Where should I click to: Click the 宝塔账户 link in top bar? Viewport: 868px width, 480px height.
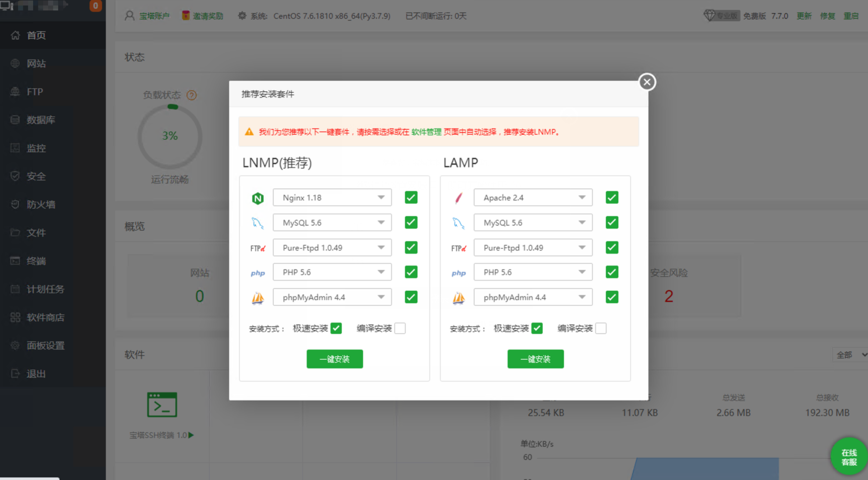[x=154, y=16]
